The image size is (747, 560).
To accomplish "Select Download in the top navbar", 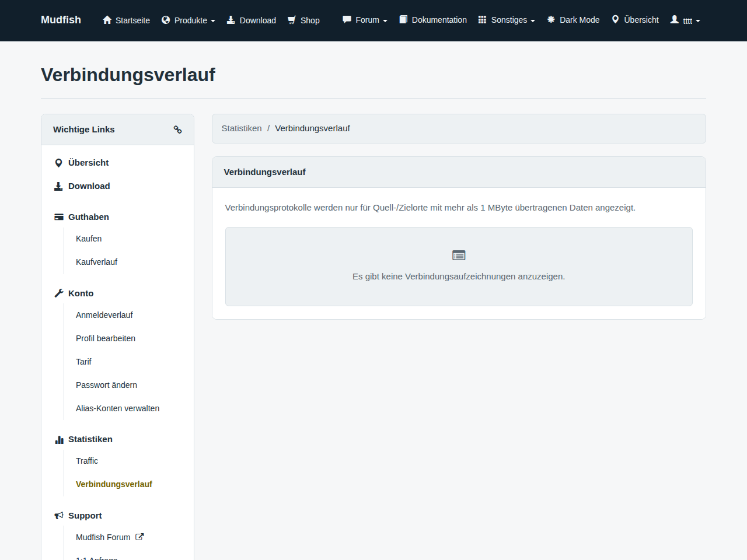I will tap(252, 20).
